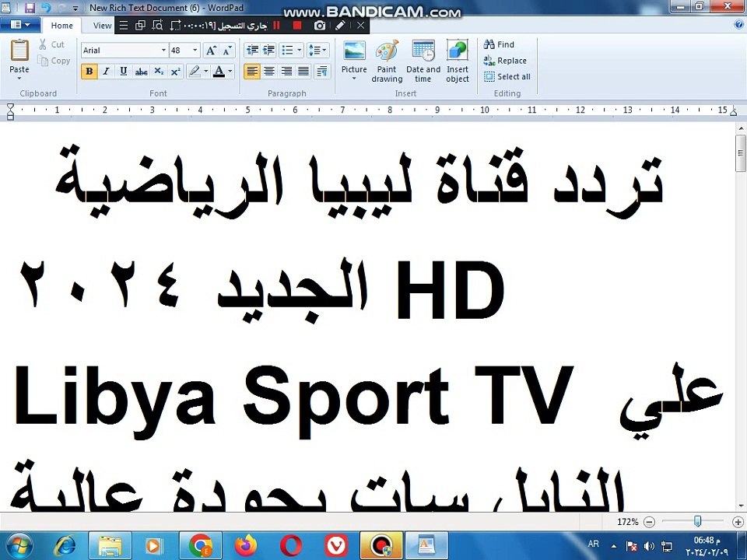Image resolution: width=747 pixels, height=560 pixels.
Task: Open the Arial font family dropdown
Action: [163, 50]
